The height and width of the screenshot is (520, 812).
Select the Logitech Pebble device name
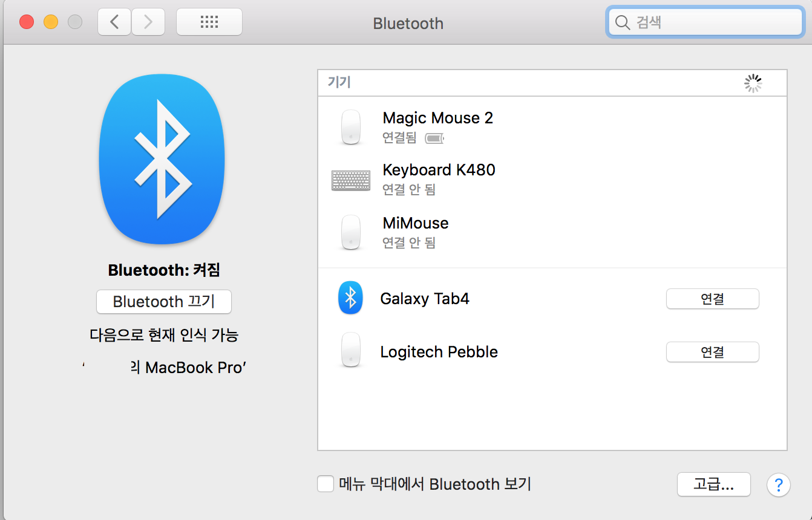coord(439,352)
